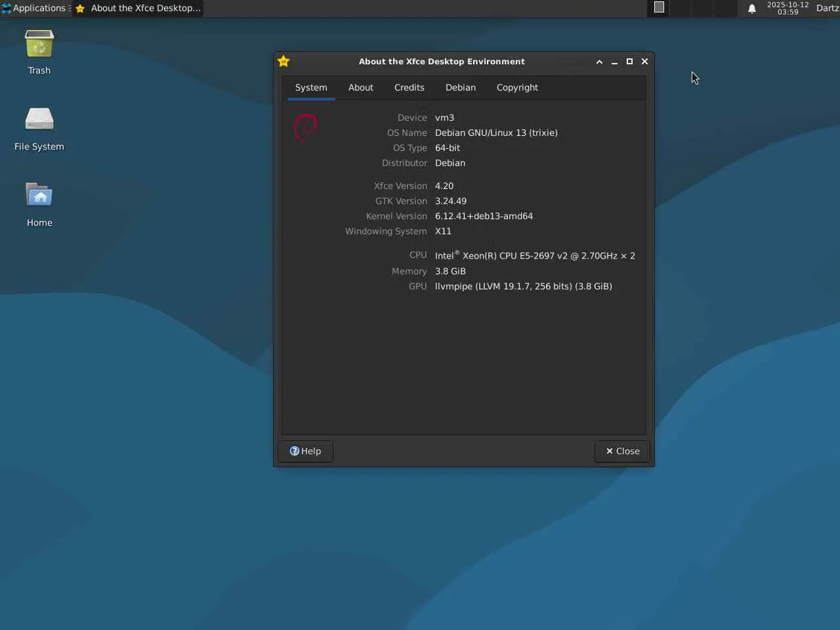The image size is (840, 630).
Task: Click the Windowing System value 'X11'
Action: pyautogui.click(x=443, y=232)
